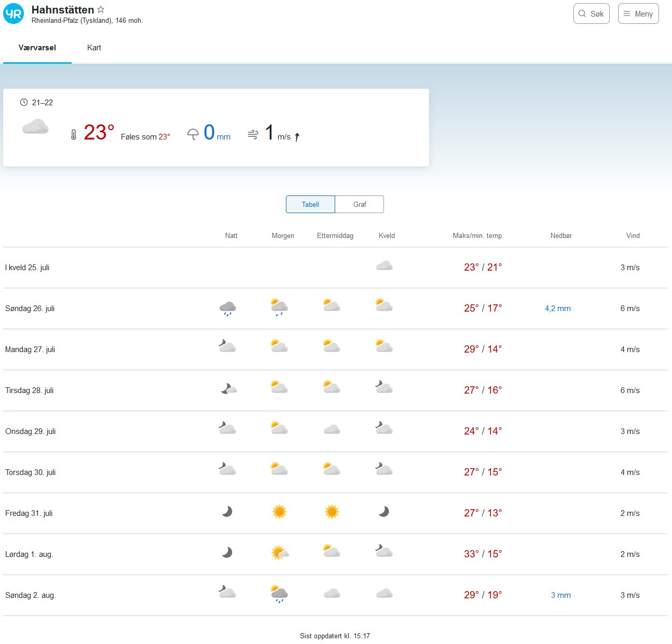Click the 4,2 mm precipitation value
Screen dimensions: 672x644
click(x=557, y=309)
